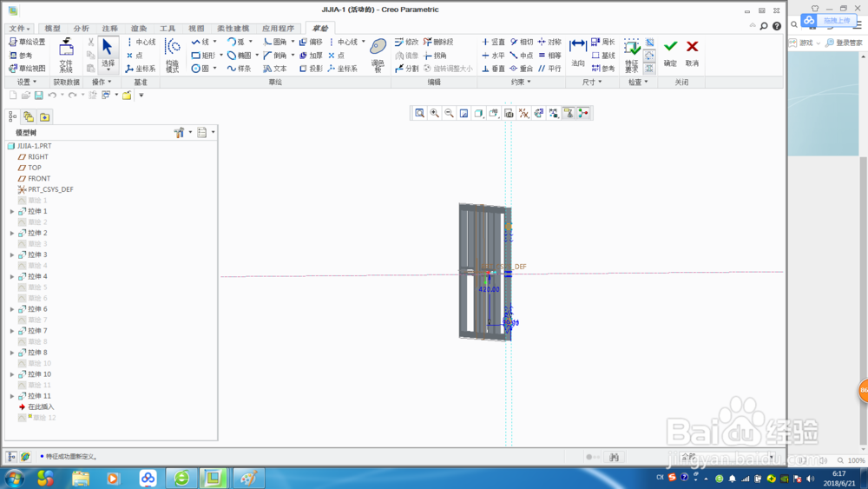Click the 投影 project tool

tap(311, 69)
